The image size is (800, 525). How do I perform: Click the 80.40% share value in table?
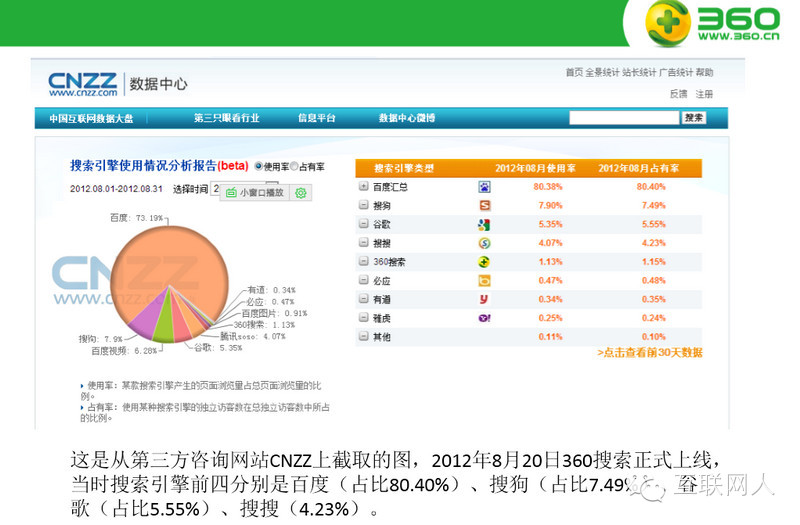coord(651,187)
